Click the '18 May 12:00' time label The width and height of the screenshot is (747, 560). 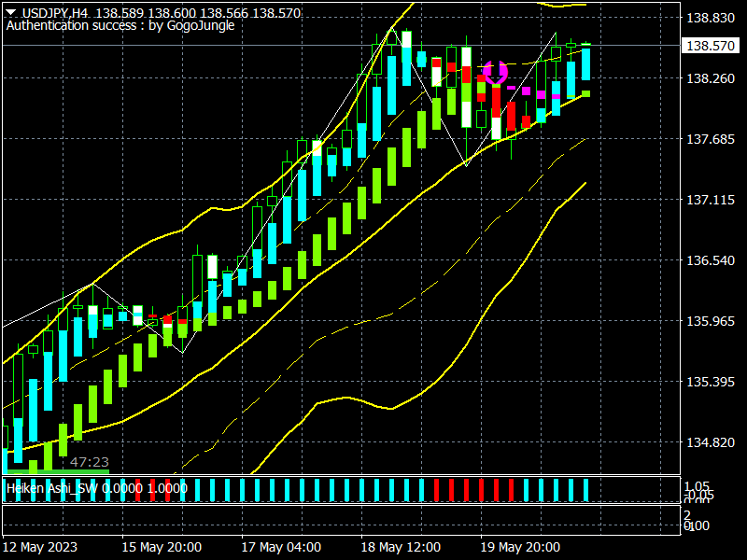pos(401,546)
